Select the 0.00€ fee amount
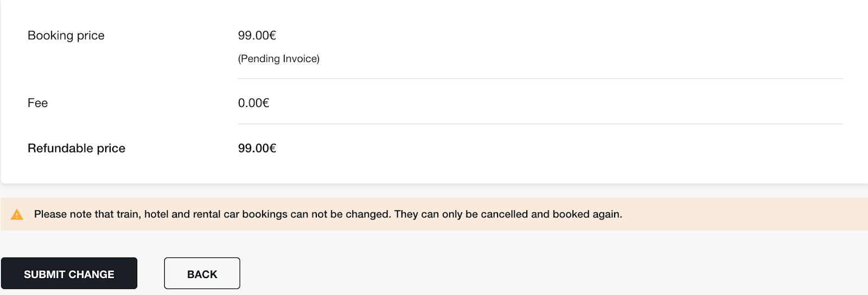Screen dimensions: 868x295 point(254,103)
